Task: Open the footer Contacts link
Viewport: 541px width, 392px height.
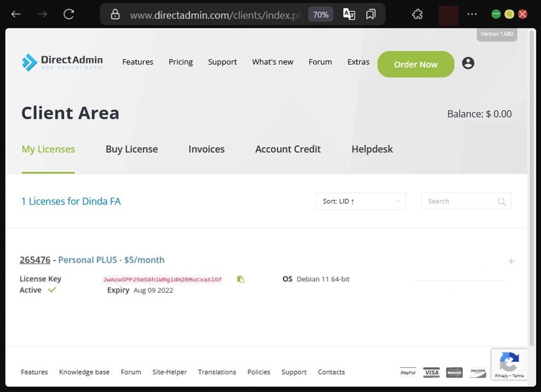Action: [x=331, y=372]
